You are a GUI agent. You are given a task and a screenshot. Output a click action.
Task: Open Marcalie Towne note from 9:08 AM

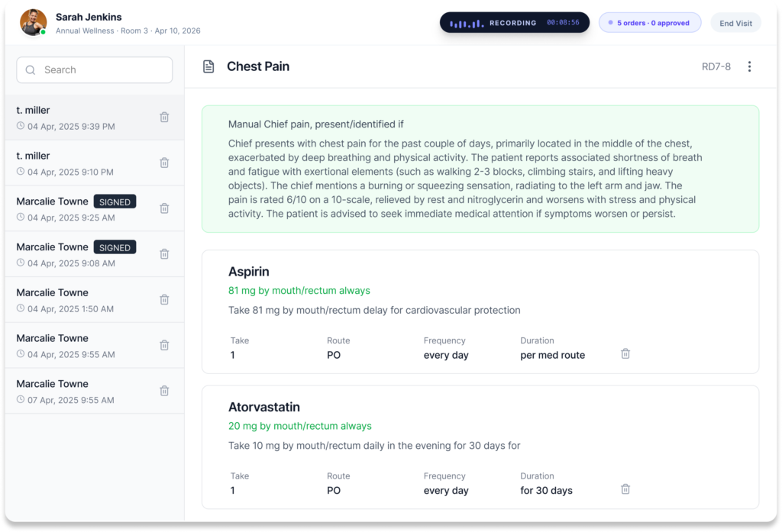(94, 254)
